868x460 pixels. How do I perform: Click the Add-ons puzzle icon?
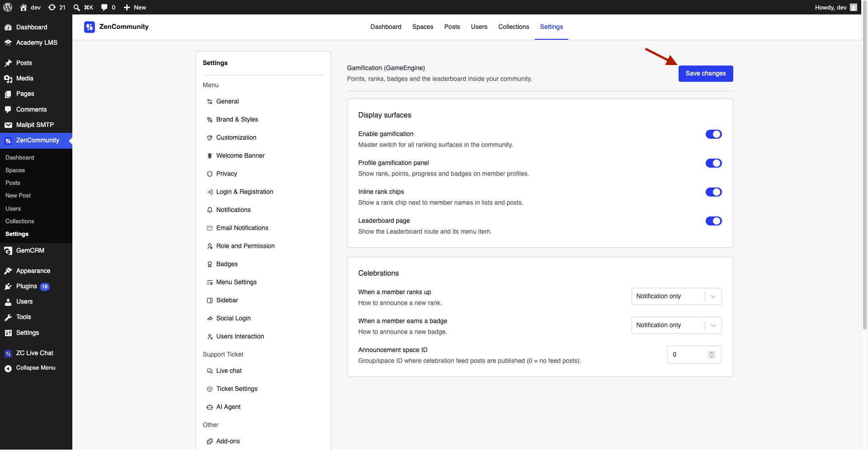point(210,441)
